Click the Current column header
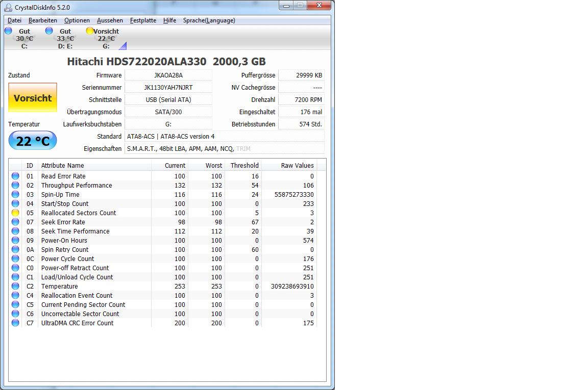The image size is (588, 390). 169,165
